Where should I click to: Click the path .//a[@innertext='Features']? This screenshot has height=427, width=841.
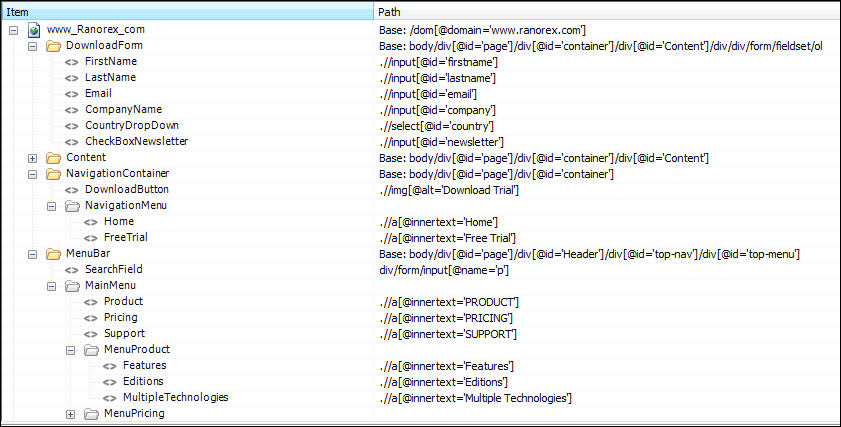pyautogui.click(x=446, y=366)
